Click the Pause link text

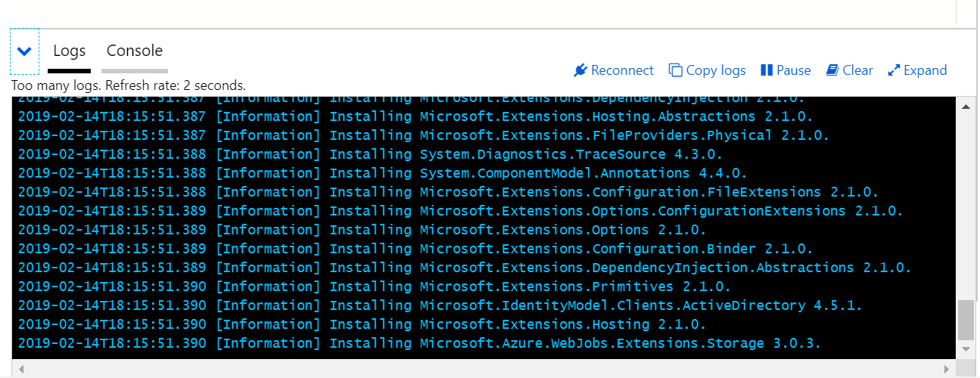pyautogui.click(x=794, y=70)
